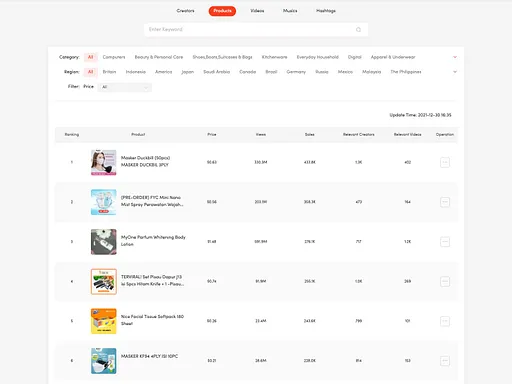Open FYC Mini Nano Mist Spray thumbnail

pos(104,202)
